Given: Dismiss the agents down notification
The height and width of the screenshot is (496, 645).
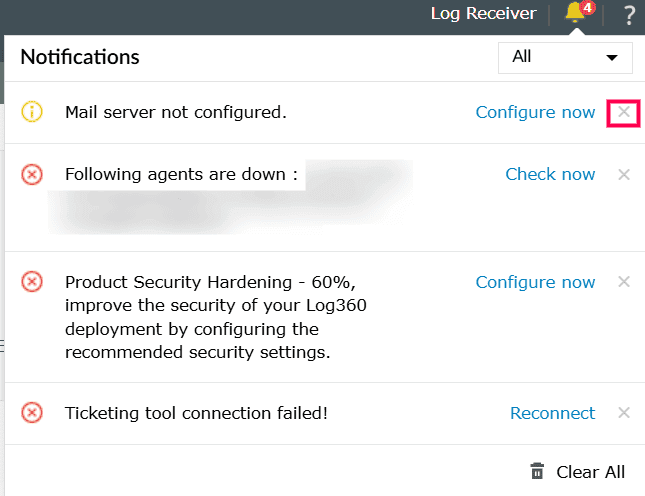Looking at the screenshot, I should (x=624, y=174).
